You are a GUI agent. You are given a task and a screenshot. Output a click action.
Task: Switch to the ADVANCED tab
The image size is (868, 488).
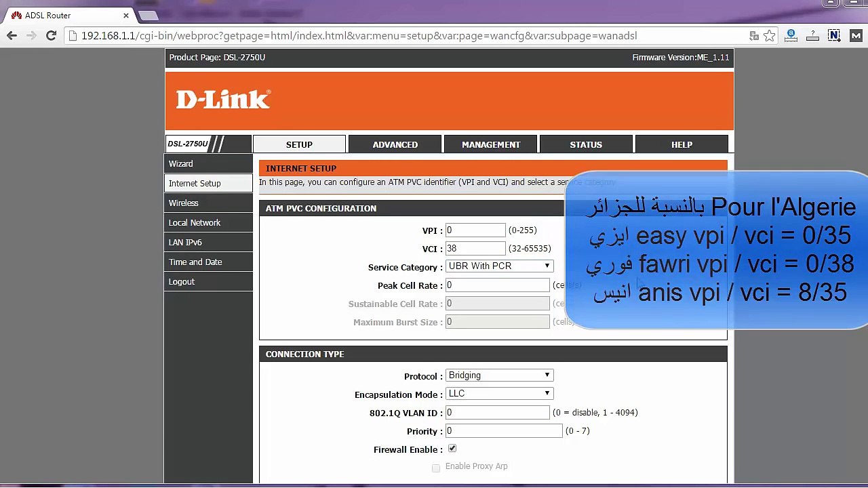point(395,144)
